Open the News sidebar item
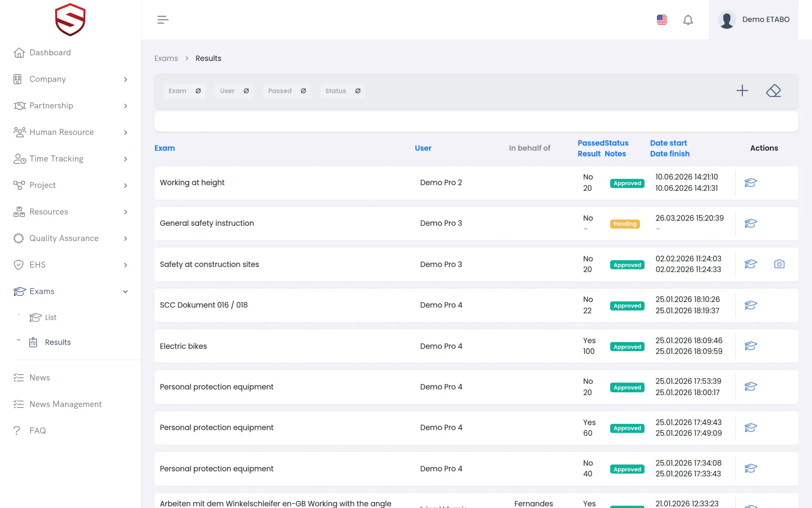 (31, 378)
